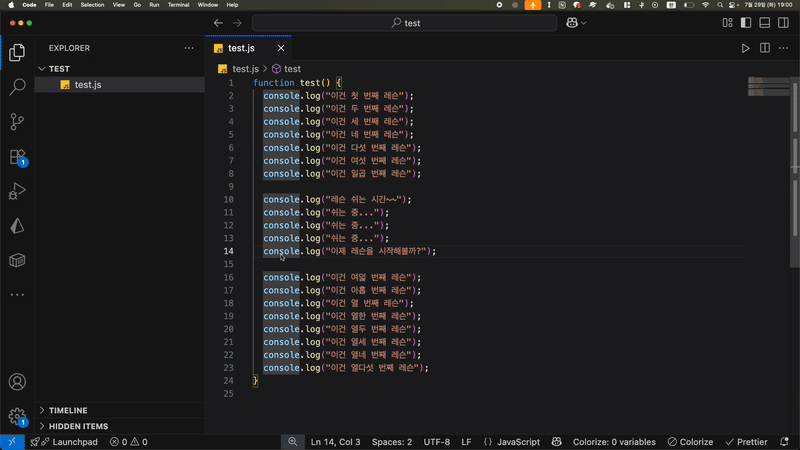Toggle the secondary side bar visibility
Viewport: 800px width, 450px height.
[x=781, y=23]
